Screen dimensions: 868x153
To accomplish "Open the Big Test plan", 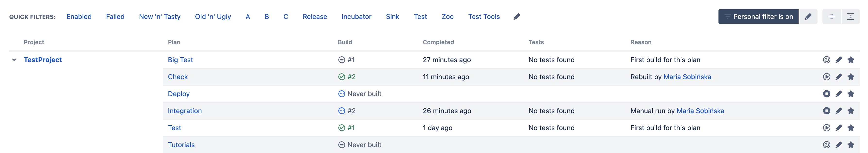I will [x=181, y=60].
